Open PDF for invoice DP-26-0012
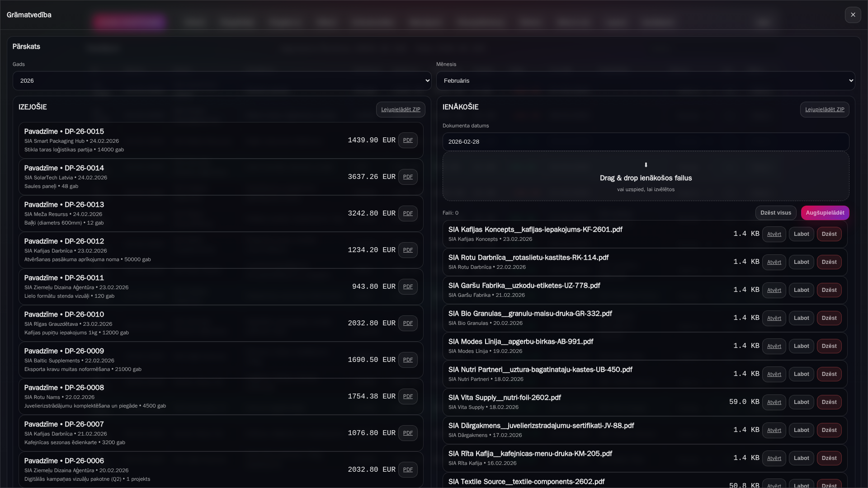 (x=407, y=250)
